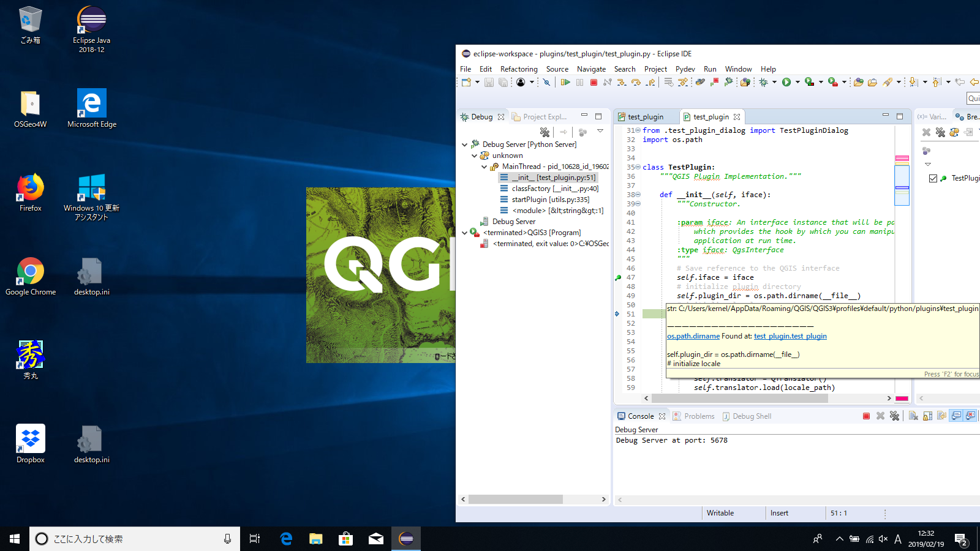Open the Run button dropdown arrow
Viewport: 980px width, 551px height.
coord(797,82)
